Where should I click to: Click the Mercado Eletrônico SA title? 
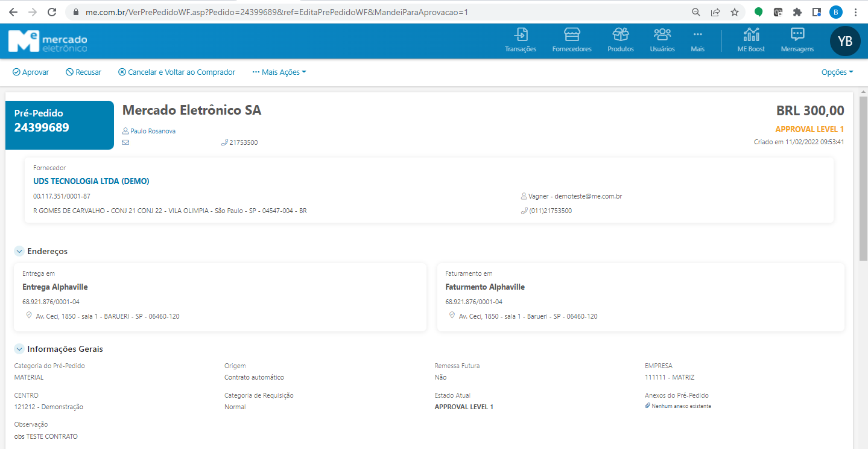coord(192,110)
